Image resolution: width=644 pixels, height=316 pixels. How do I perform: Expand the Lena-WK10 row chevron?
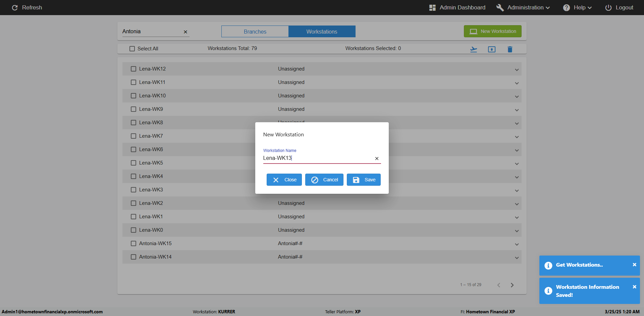click(x=517, y=97)
